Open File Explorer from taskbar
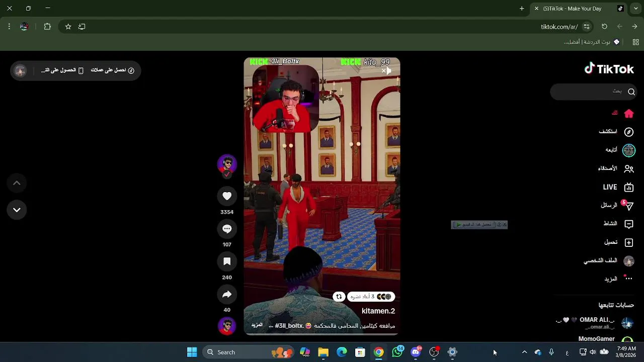 click(323, 352)
